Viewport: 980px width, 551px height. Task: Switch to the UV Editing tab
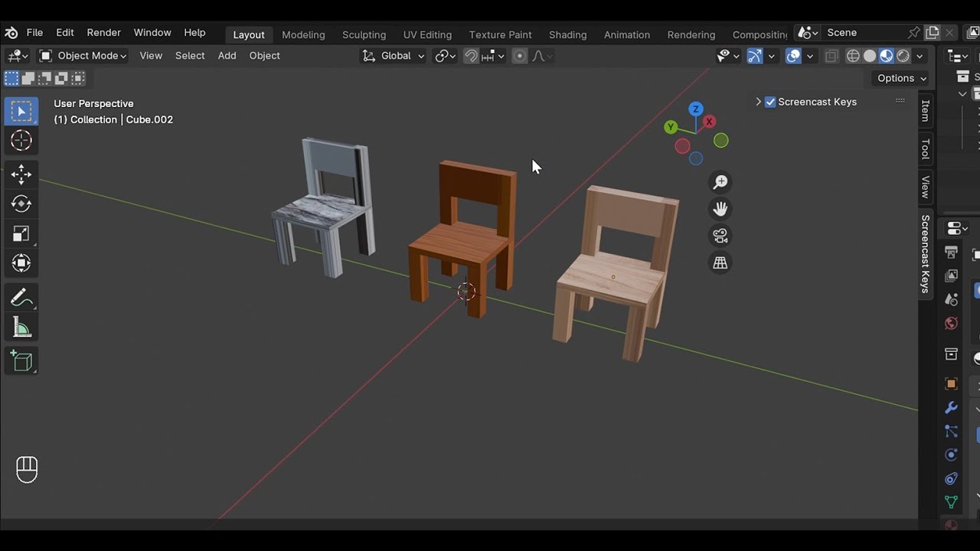[x=427, y=34]
